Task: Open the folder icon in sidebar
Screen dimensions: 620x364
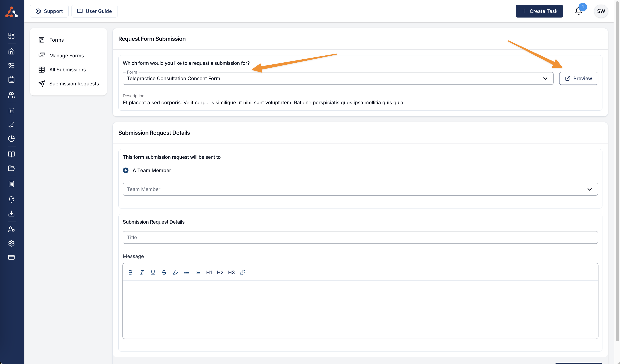Action: click(11, 168)
